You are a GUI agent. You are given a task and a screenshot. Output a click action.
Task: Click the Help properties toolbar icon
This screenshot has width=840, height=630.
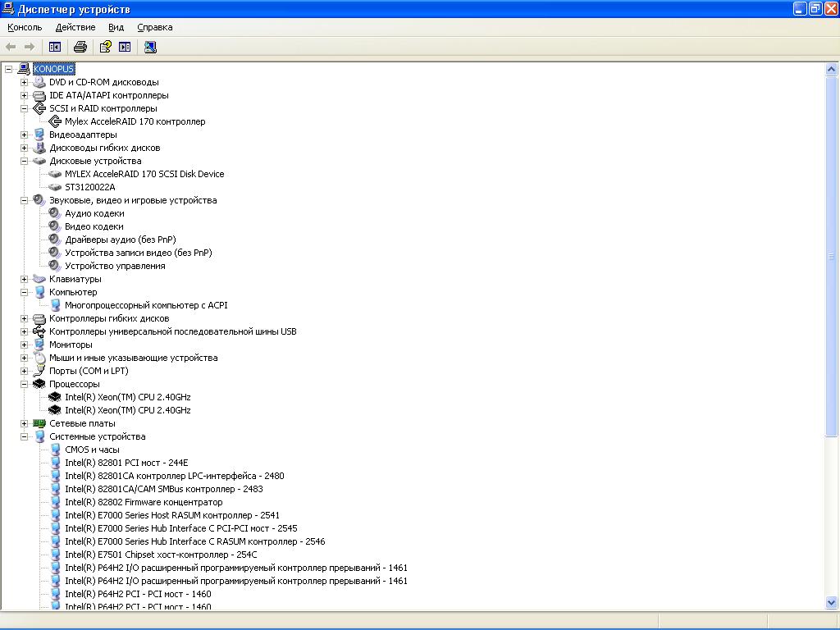click(x=105, y=47)
